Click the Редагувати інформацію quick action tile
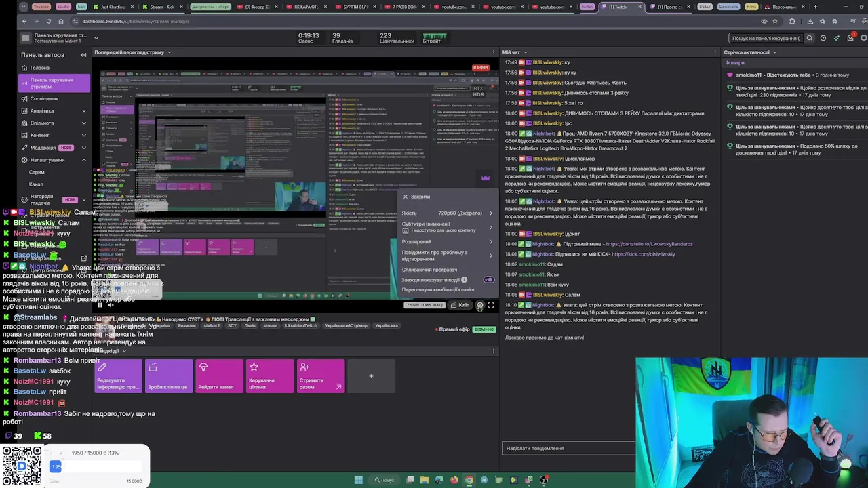The image size is (868, 488). pyautogui.click(x=118, y=376)
